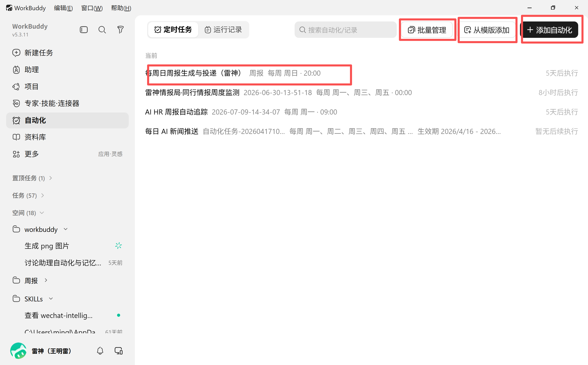Open task 每周日周报生成与投递（雷神）
588x365 pixels.
click(362, 73)
